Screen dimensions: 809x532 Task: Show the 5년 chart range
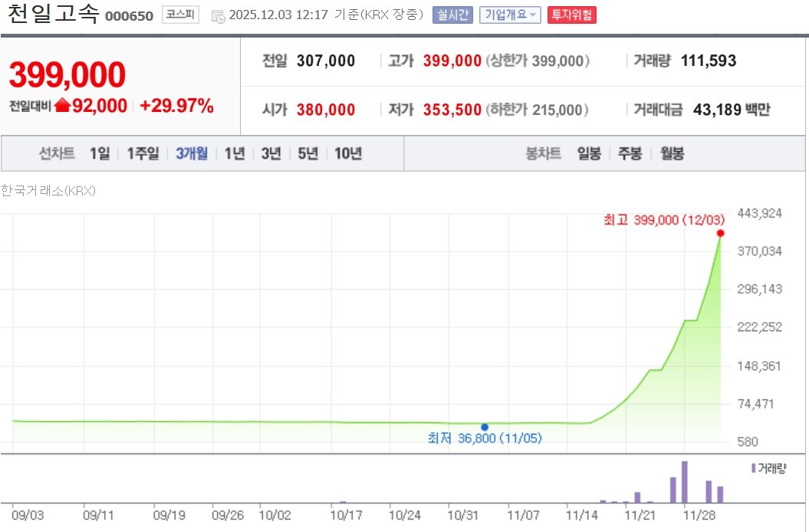click(307, 153)
